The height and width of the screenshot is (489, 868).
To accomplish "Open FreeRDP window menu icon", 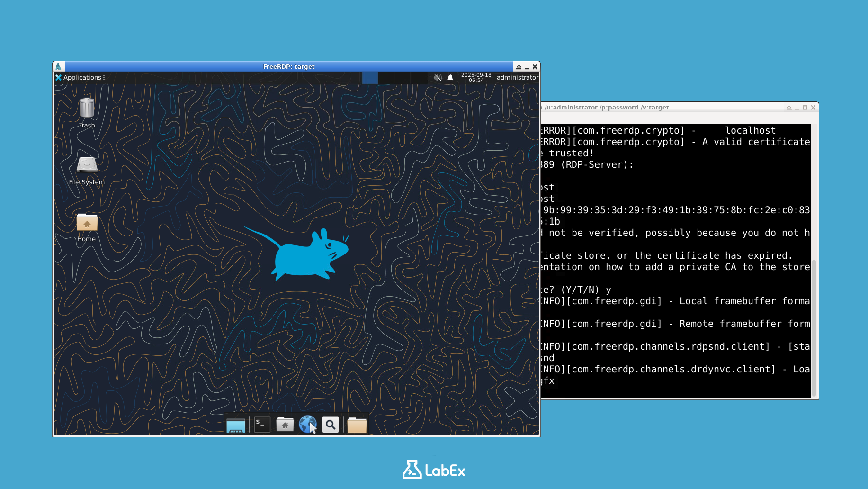I will 59,67.
